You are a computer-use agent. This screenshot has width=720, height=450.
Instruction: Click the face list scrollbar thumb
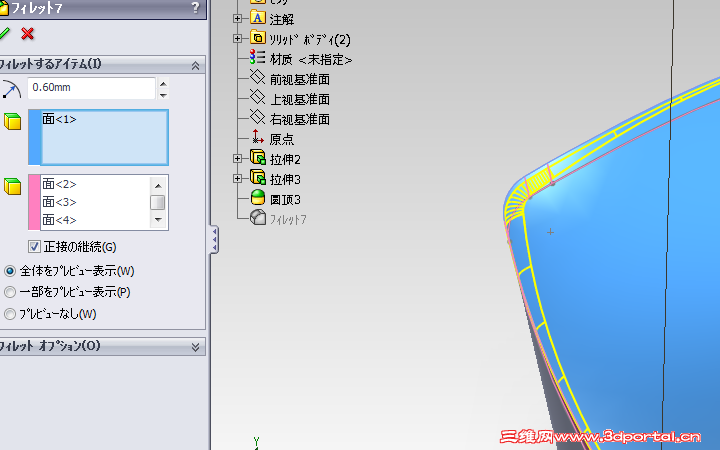click(x=158, y=202)
